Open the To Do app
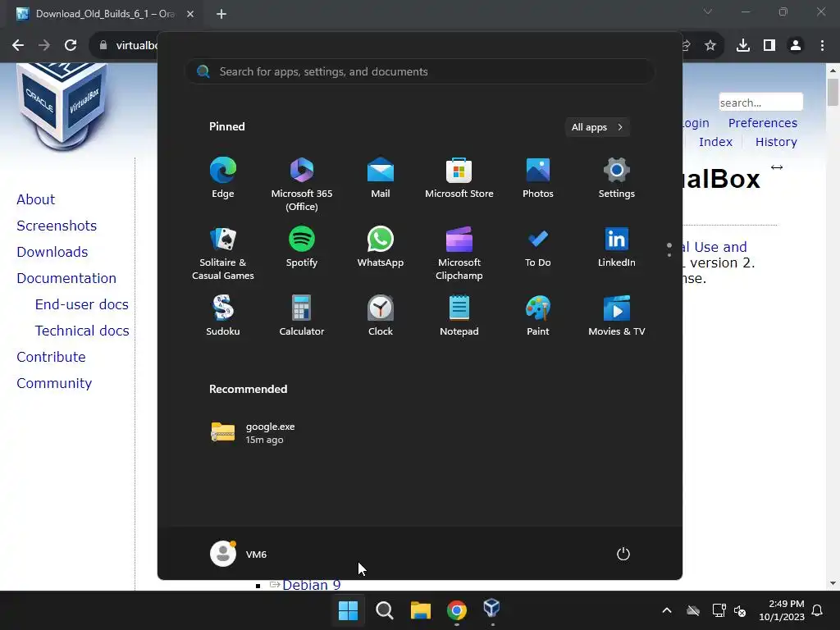 click(538, 248)
